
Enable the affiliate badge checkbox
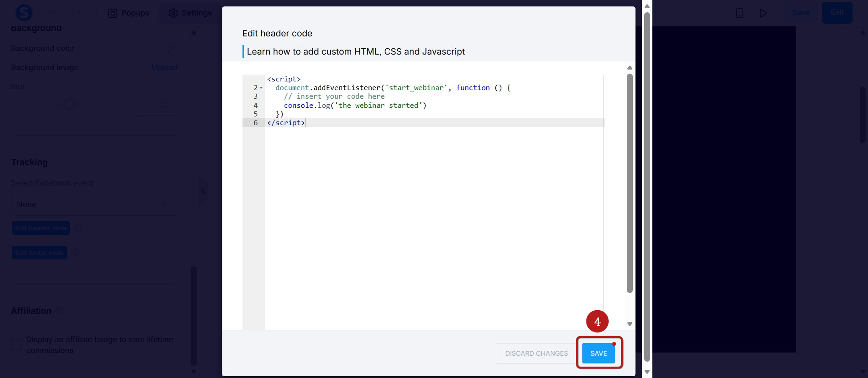pos(16,345)
